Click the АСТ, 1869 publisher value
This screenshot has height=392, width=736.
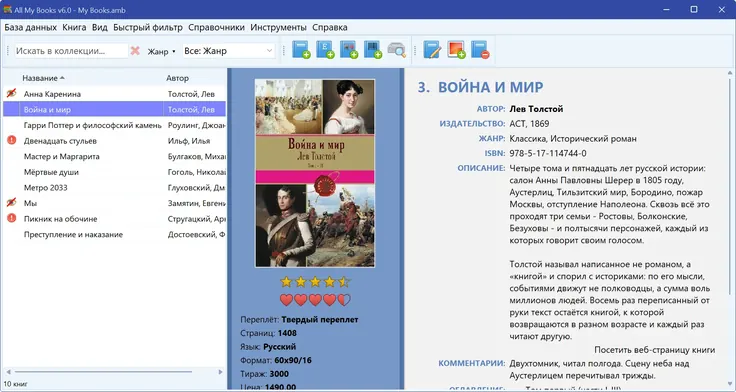[x=529, y=123]
